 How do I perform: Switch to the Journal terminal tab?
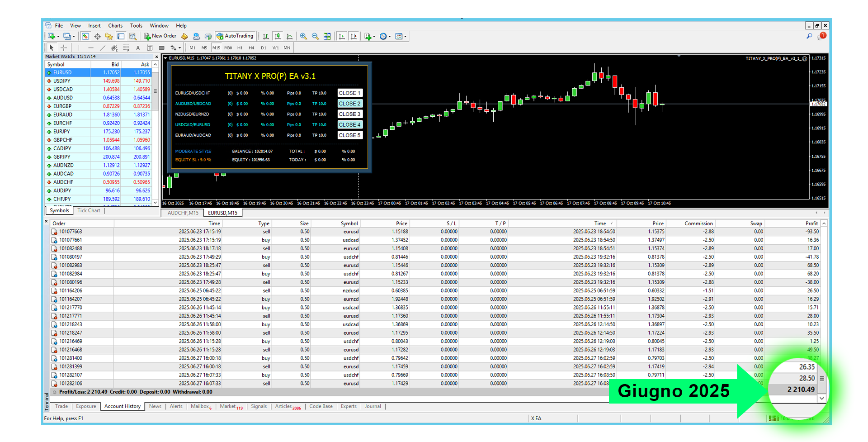coord(373,406)
